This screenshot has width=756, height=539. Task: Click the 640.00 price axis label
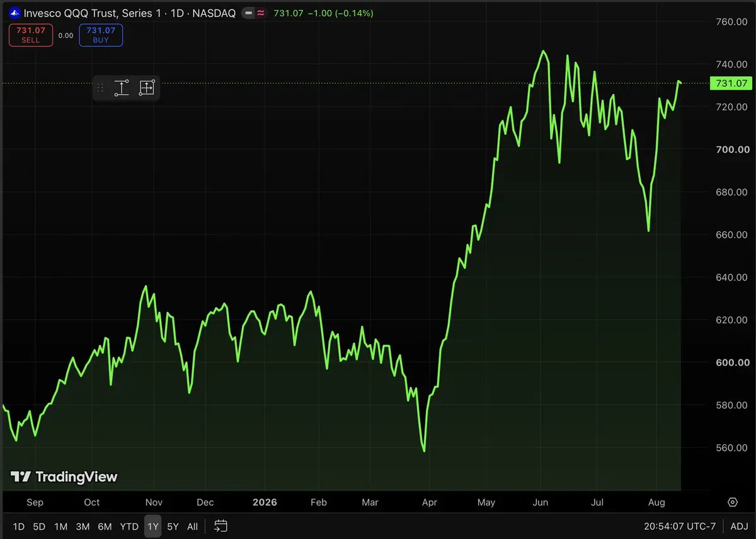(732, 277)
